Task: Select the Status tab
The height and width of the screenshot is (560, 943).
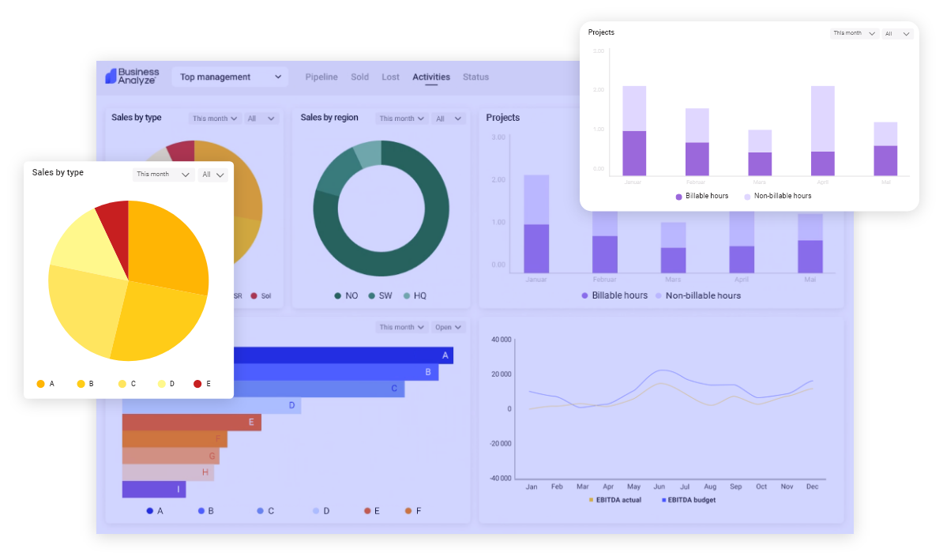Action: click(x=475, y=77)
